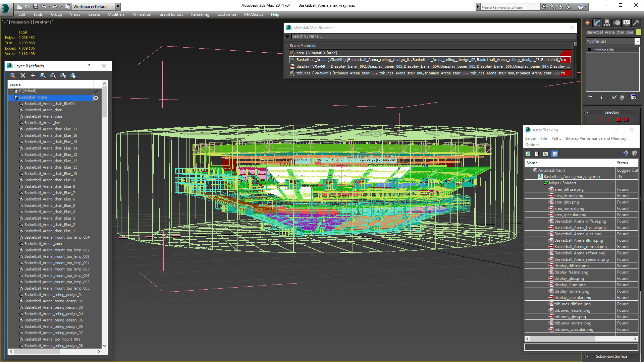Click the Redo arrow icon
Image resolution: width=644 pixels, height=362 pixels.
pos(55,6)
